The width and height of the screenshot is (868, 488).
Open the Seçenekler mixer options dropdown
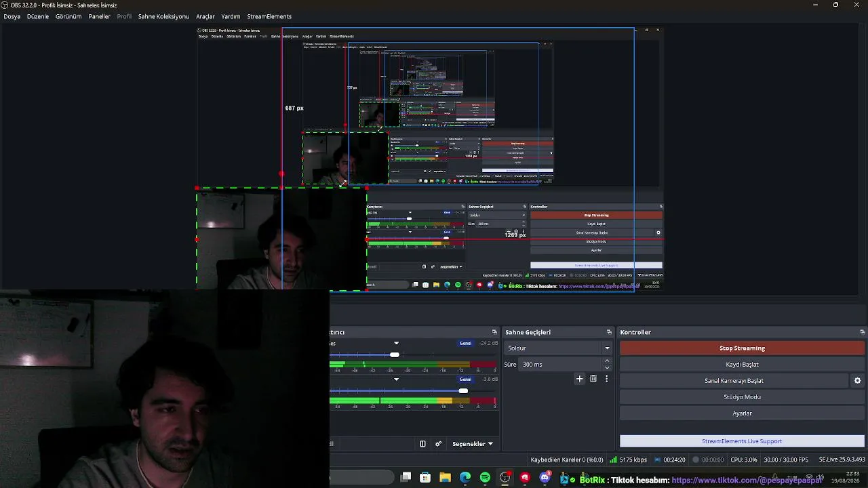click(473, 444)
